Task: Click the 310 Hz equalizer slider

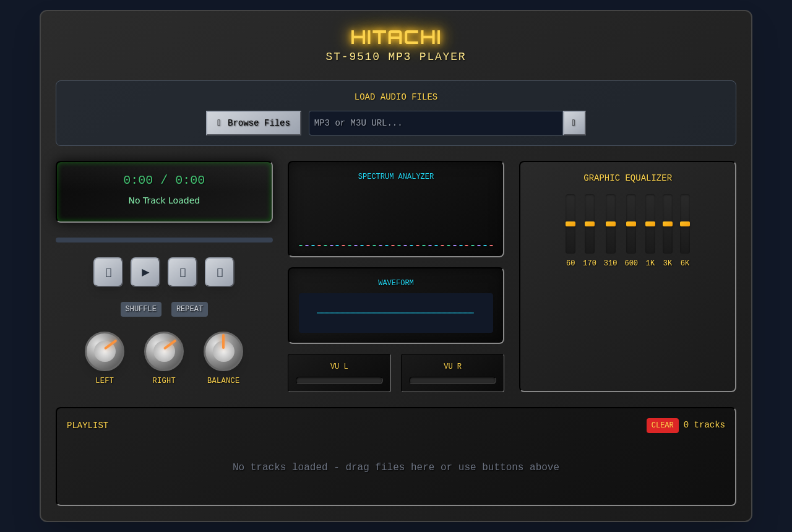Action: (x=611, y=224)
